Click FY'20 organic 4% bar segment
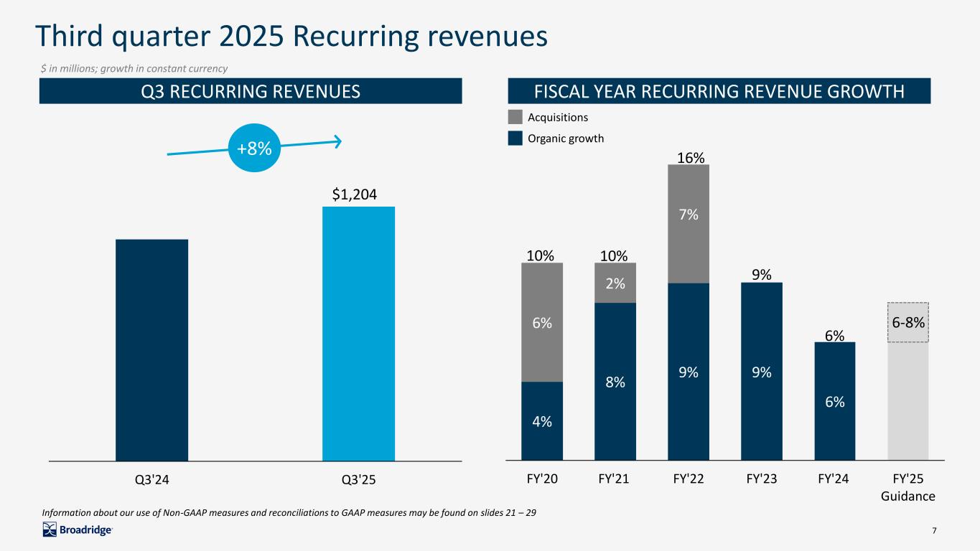Screen dimensions: 980x551 (542, 421)
